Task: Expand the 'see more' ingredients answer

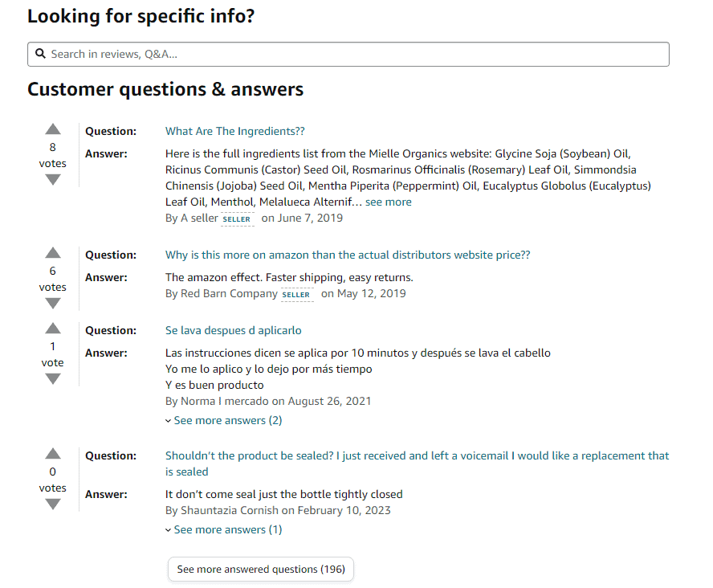Action: 389,202
